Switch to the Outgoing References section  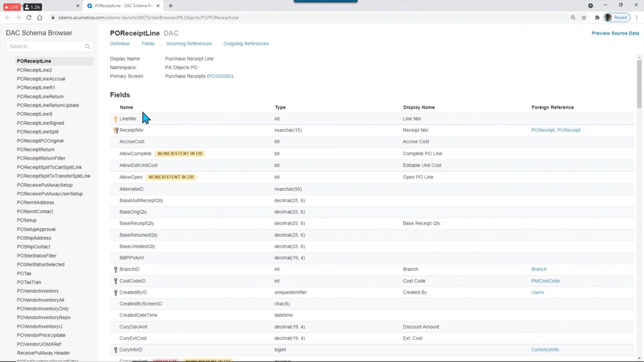(246, 44)
